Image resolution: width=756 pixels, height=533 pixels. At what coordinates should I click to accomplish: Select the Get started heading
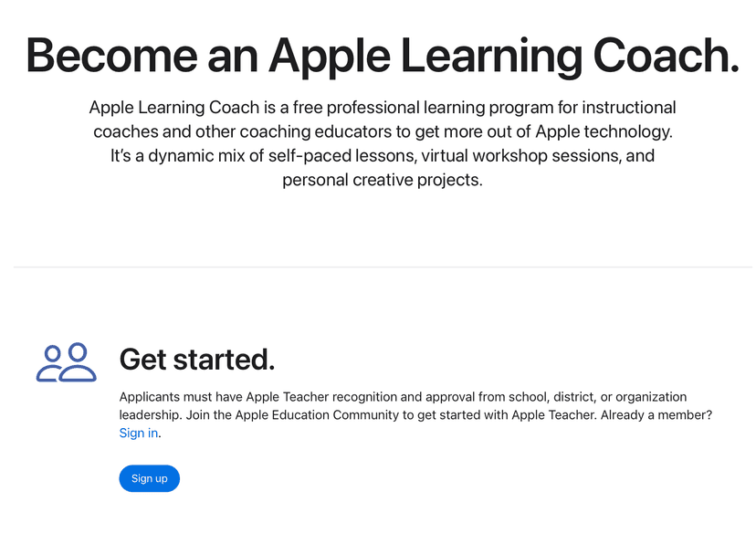point(196,360)
